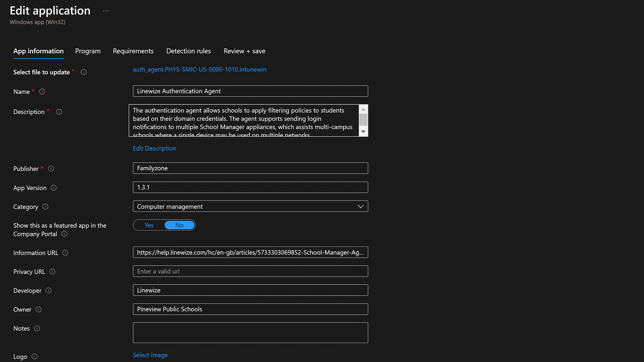Click the App Version field 1.3.1
This screenshot has height=362, width=644.
click(250, 187)
